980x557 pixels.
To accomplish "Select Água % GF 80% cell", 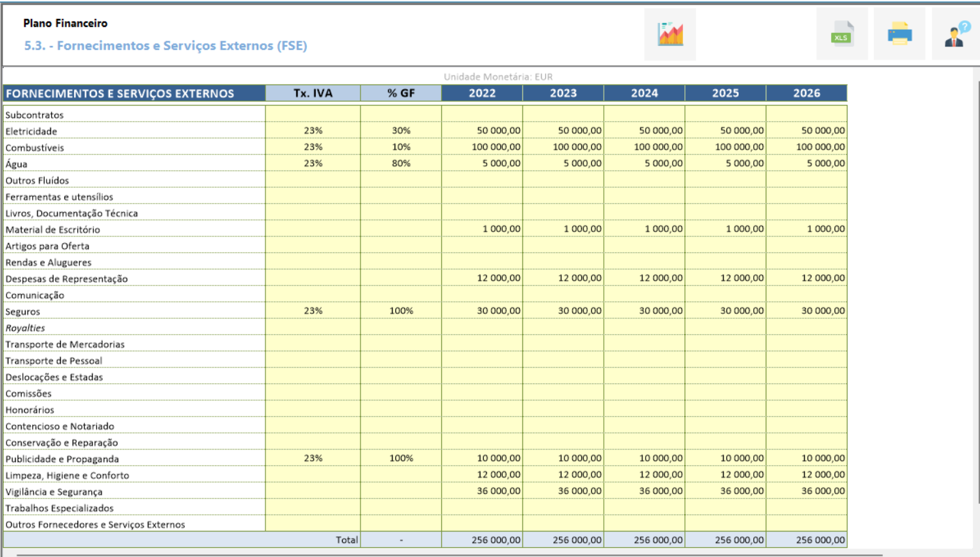I will pos(401,163).
